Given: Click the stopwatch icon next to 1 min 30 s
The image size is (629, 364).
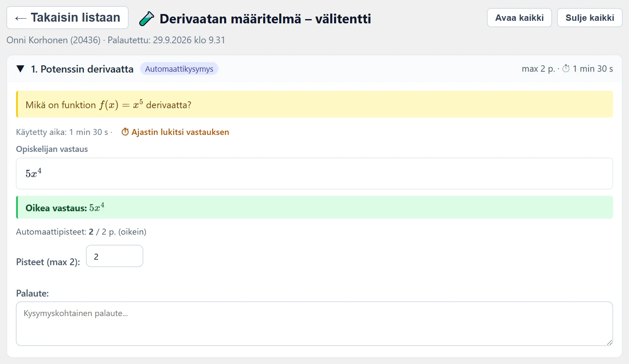Looking at the screenshot, I should pos(566,69).
